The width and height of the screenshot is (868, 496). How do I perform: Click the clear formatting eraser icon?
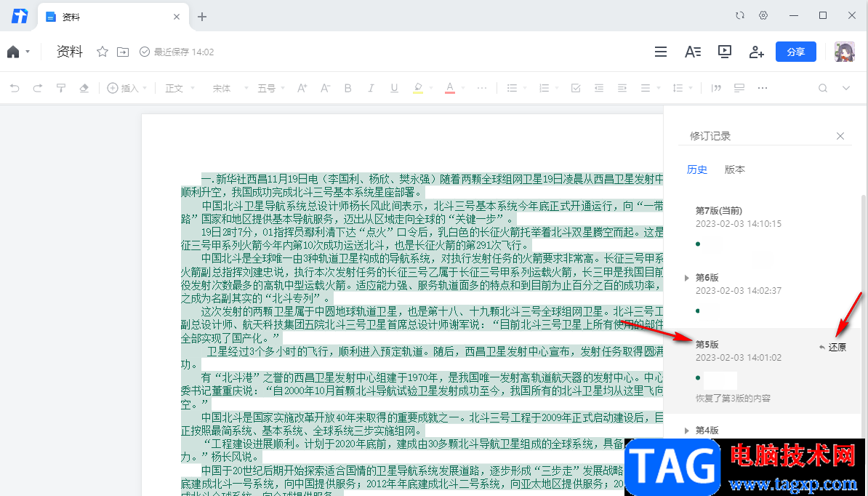tap(84, 88)
